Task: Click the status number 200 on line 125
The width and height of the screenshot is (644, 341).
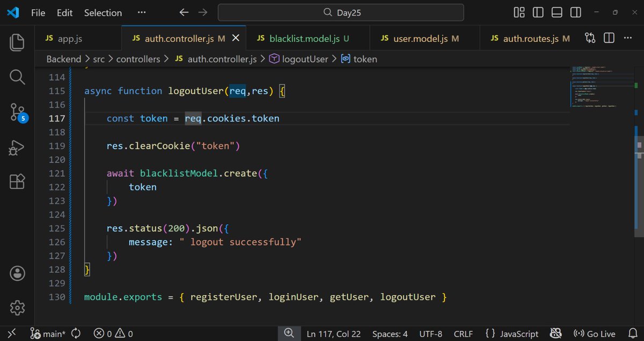Action: coord(176,228)
